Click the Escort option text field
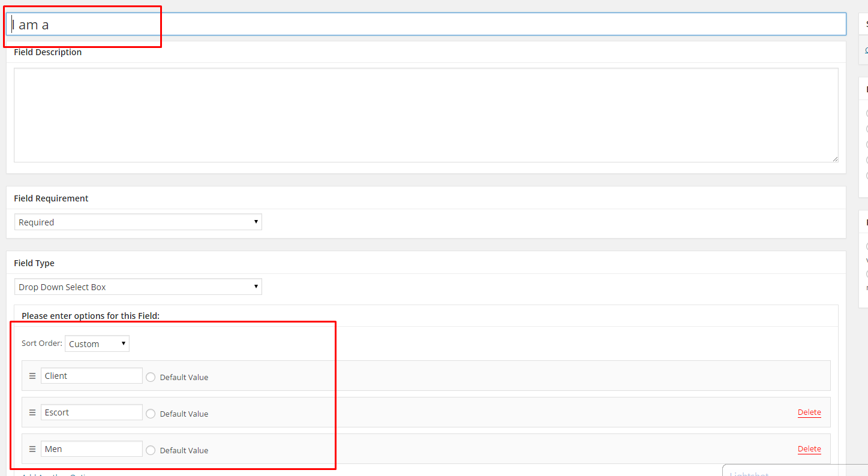This screenshot has height=476, width=868. click(91, 412)
